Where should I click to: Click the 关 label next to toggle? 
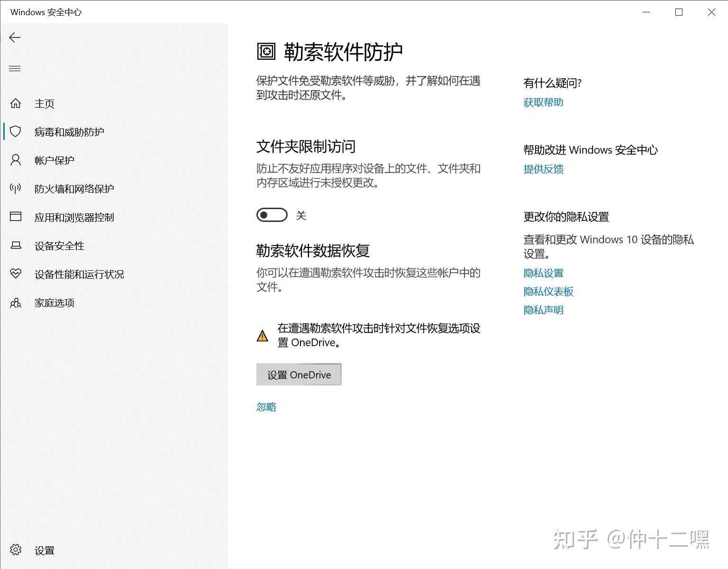click(301, 216)
